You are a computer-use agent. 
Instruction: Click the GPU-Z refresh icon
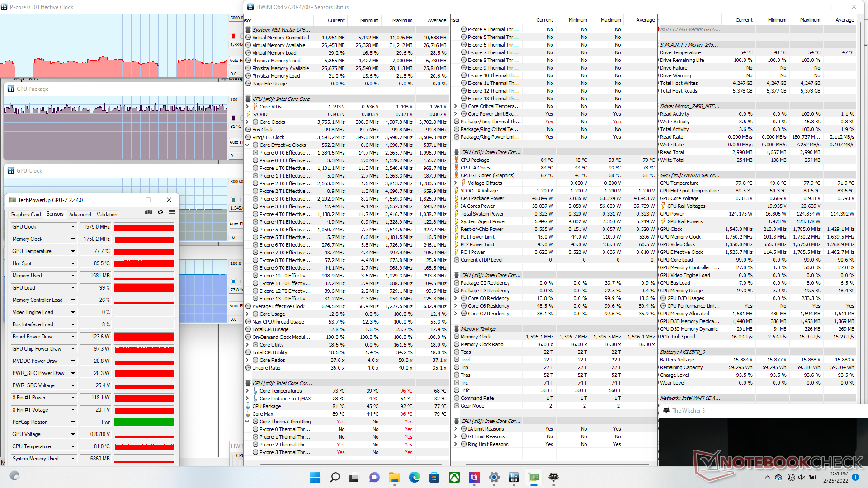click(160, 212)
